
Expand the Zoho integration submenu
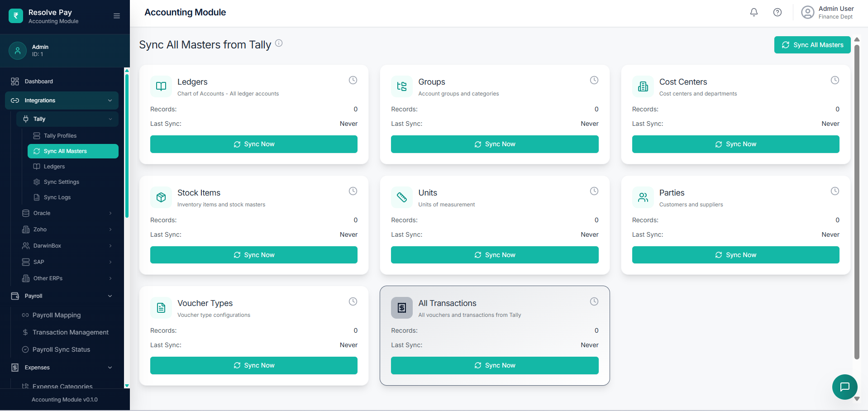[67, 229]
